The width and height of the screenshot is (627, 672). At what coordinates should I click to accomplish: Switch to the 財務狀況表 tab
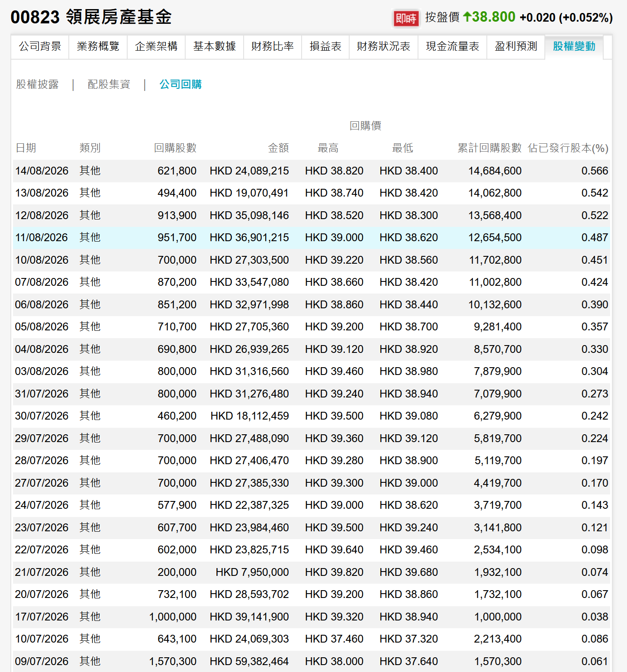coord(384,46)
